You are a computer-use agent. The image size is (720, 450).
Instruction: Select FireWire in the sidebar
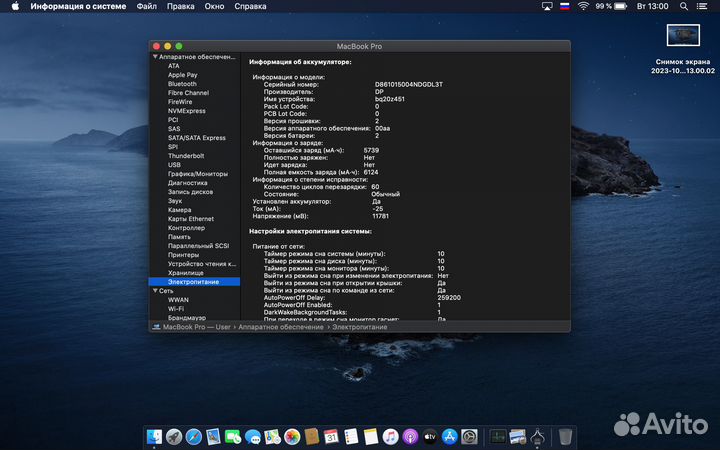point(180,101)
